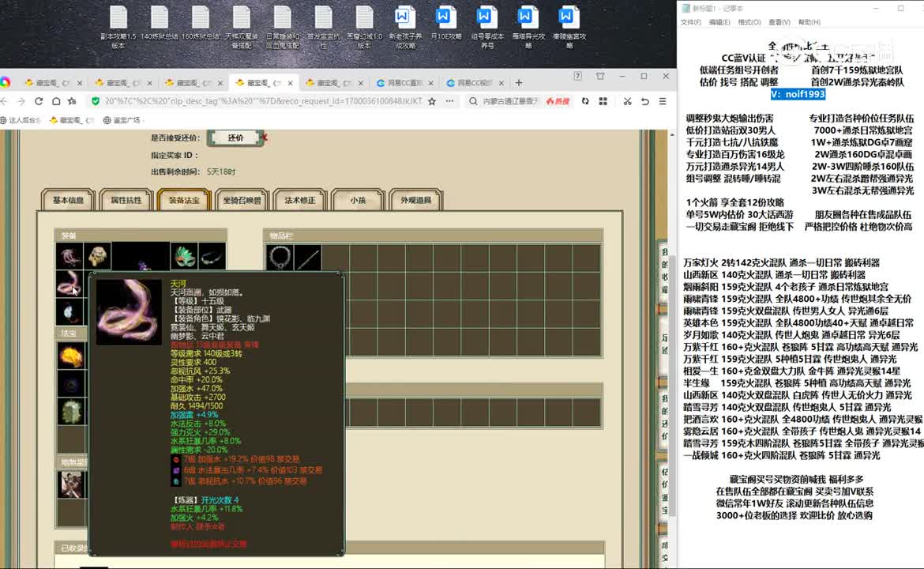
Task: Select the green mask equipment icon
Action: (183, 257)
